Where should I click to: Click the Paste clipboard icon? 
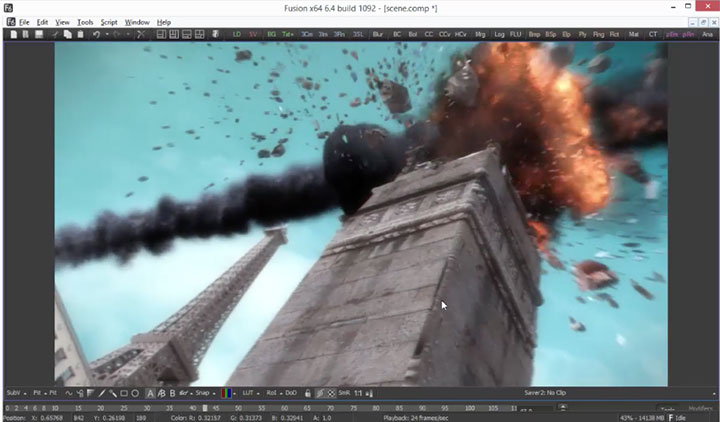pyautogui.click(x=80, y=34)
